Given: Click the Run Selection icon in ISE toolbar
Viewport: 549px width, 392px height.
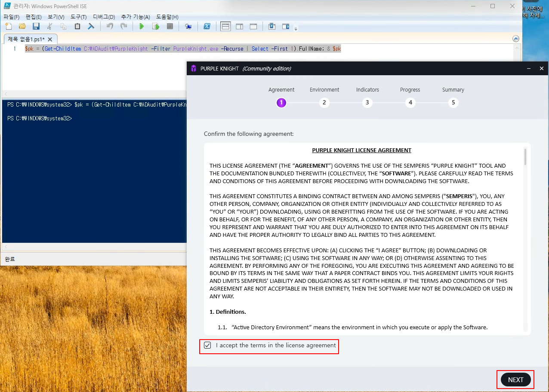Looking at the screenshot, I should tap(156, 26).
